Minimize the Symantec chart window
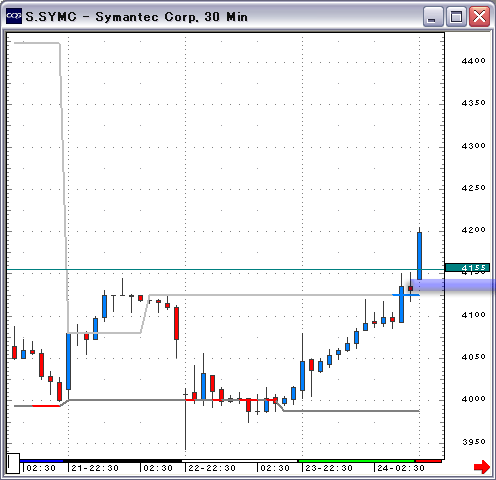Screen dimensions: 496x480 pos(433,17)
